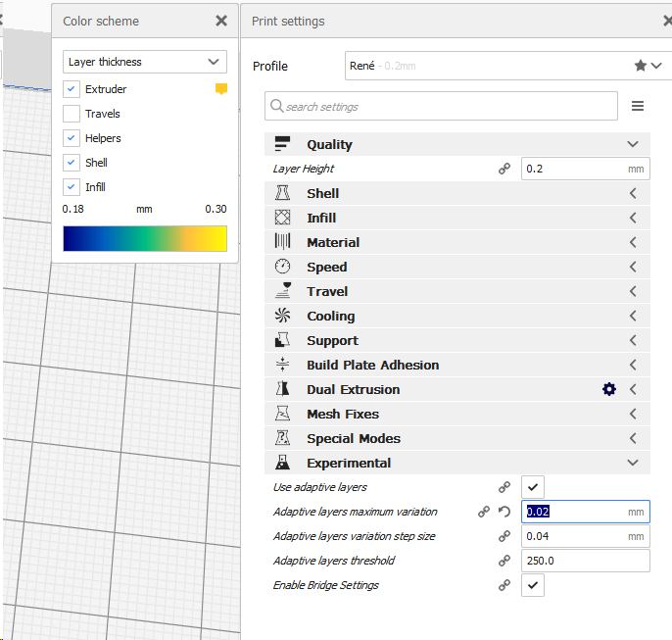Click the Support category icon

point(282,340)
